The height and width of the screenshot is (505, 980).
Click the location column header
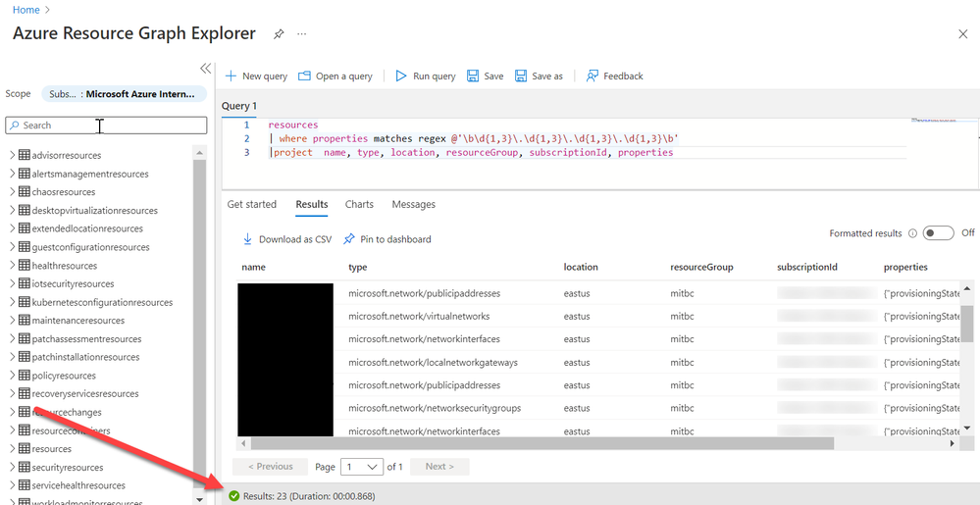click(x=581, y=267)
